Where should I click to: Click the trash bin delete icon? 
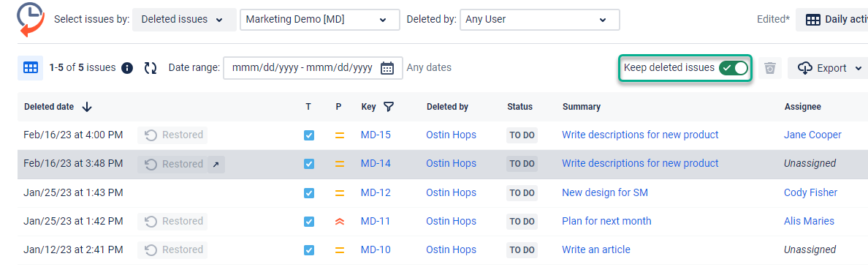pos(770,68)
